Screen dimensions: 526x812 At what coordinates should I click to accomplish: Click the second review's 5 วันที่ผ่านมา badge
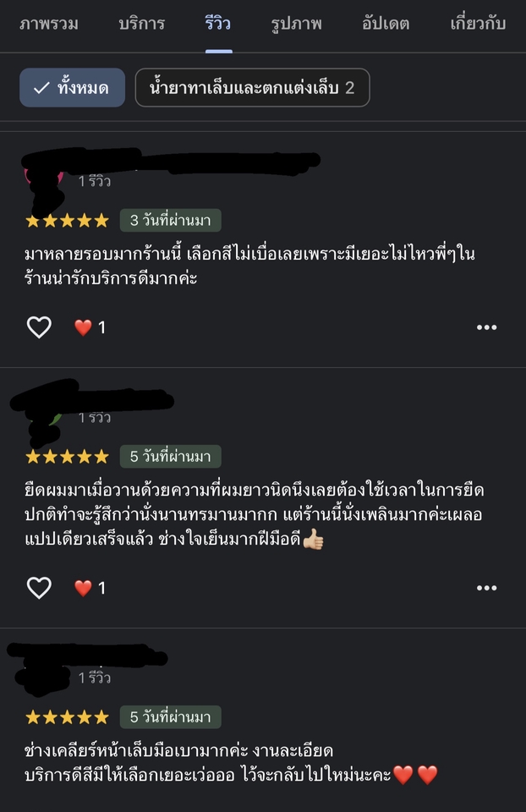tap(170, 456)
